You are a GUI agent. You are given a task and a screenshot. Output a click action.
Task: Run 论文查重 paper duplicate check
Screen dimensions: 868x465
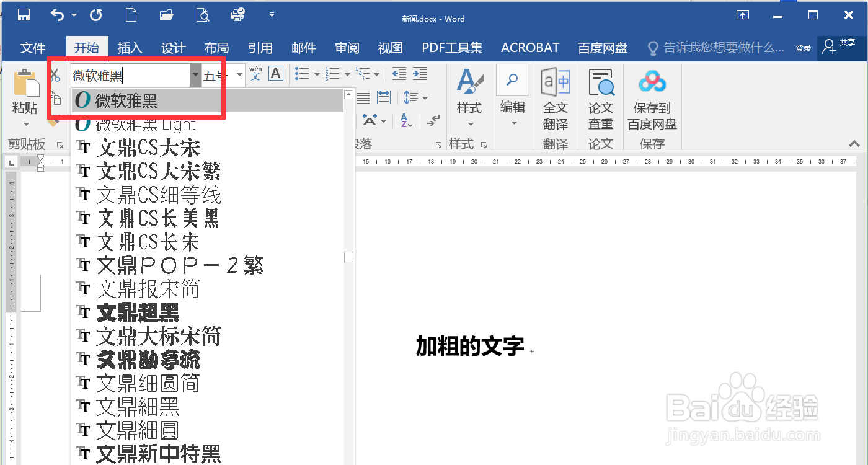[x=600, y=99]
